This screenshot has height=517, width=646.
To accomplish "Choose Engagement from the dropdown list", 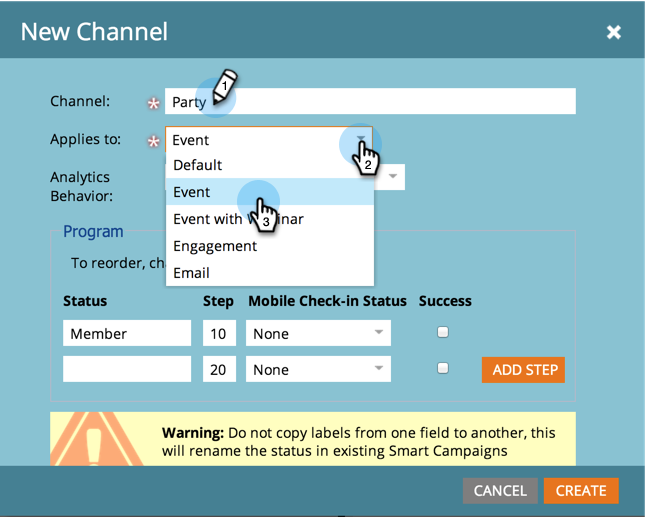I will click(x=269, y=246).
